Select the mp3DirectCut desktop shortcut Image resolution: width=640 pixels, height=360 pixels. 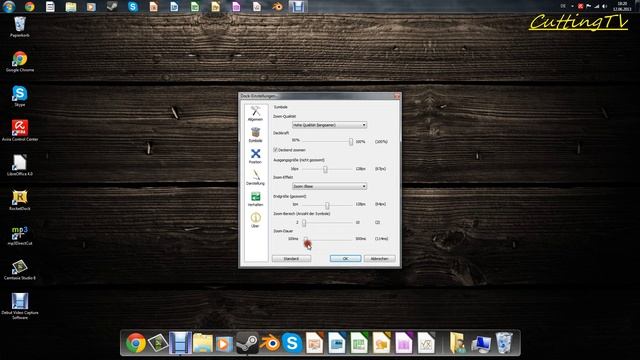point(20,235)
